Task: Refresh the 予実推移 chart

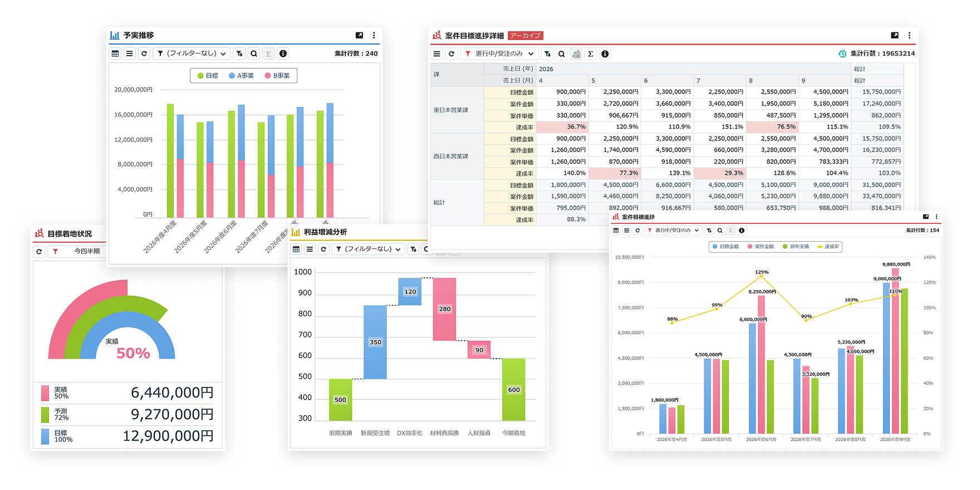Action: pyautogui.click(x=144, y=53)
